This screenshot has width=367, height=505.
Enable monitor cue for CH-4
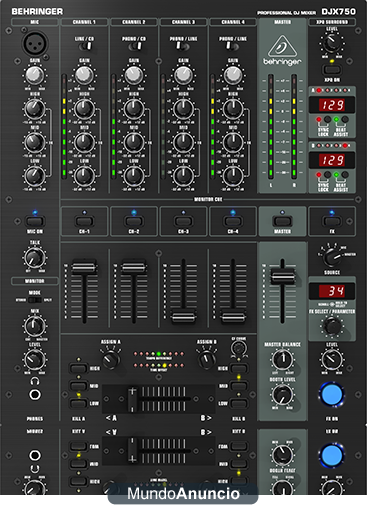coord(233,221)
